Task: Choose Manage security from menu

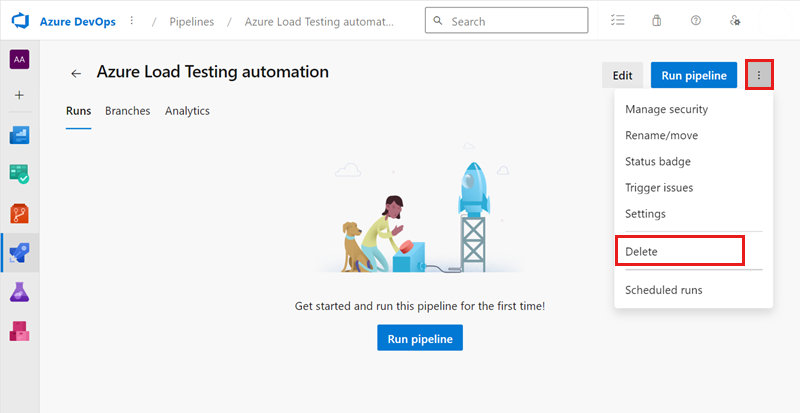Action: point(694,109)
